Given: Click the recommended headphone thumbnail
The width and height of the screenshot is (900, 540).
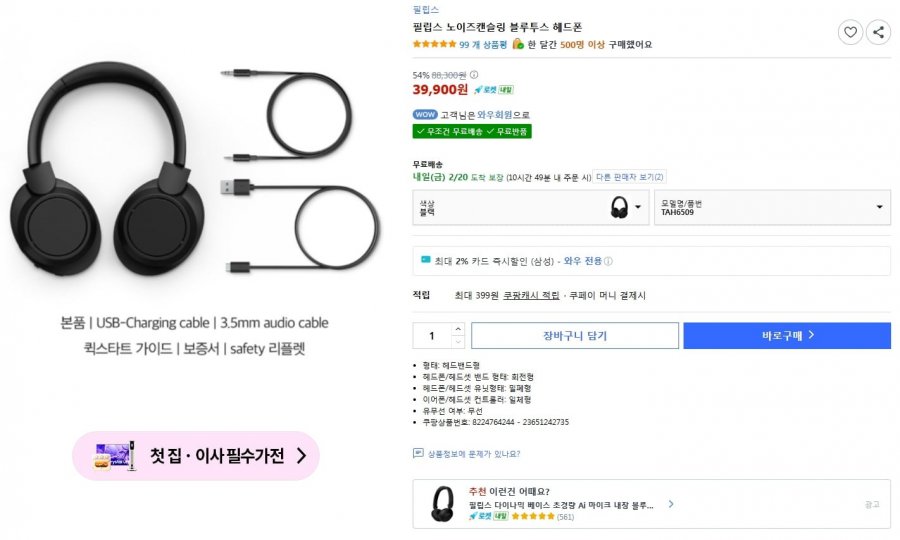Looking at the screenshot, I should pyautogui.click(x=441, y=503).
